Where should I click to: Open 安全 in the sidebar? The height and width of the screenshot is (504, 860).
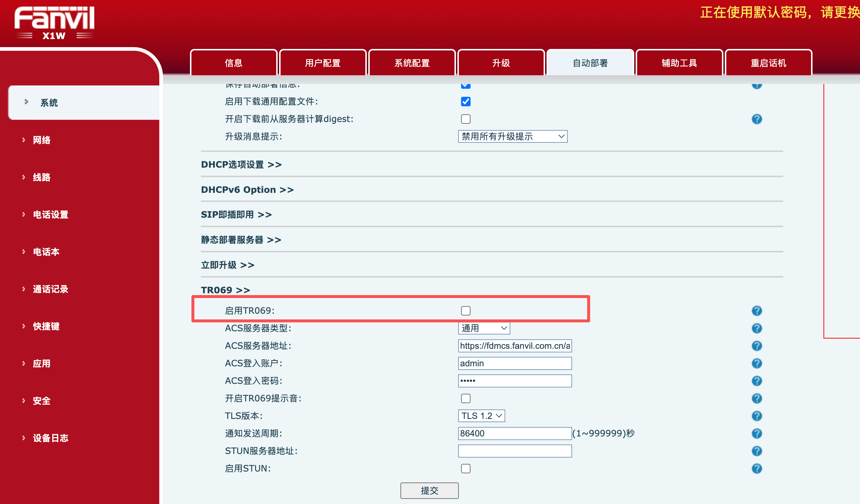(x=42, y=401)
